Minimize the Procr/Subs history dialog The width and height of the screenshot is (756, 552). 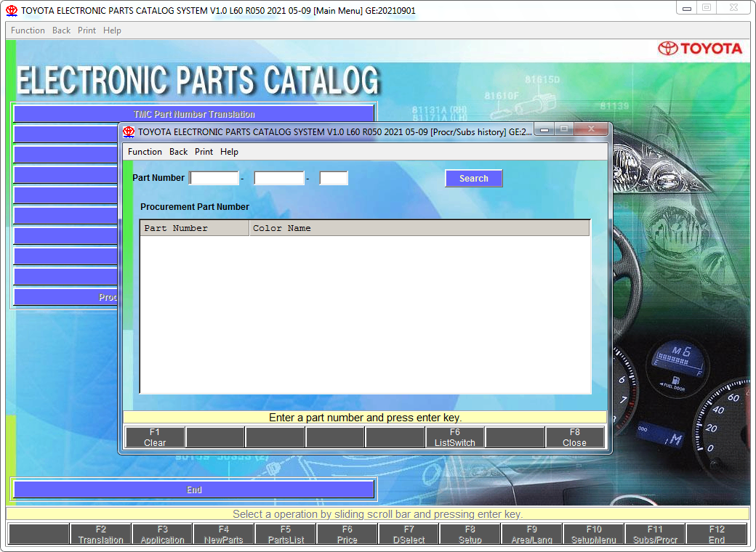click(544, 129)
